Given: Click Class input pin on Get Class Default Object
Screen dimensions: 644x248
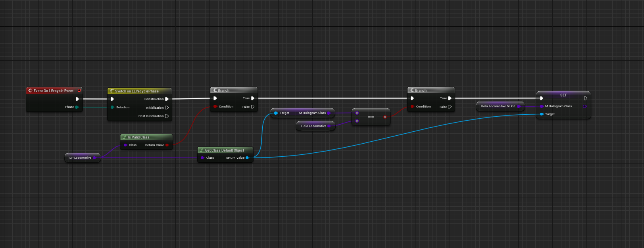Looking at the screenshot, I should coord(203,158).
